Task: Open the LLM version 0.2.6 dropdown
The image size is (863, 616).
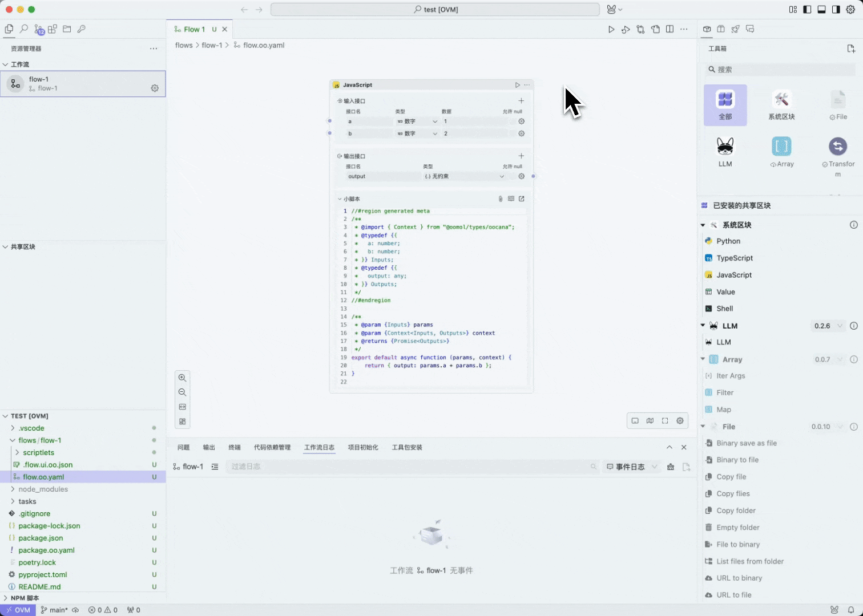Action: click(828, 326)
